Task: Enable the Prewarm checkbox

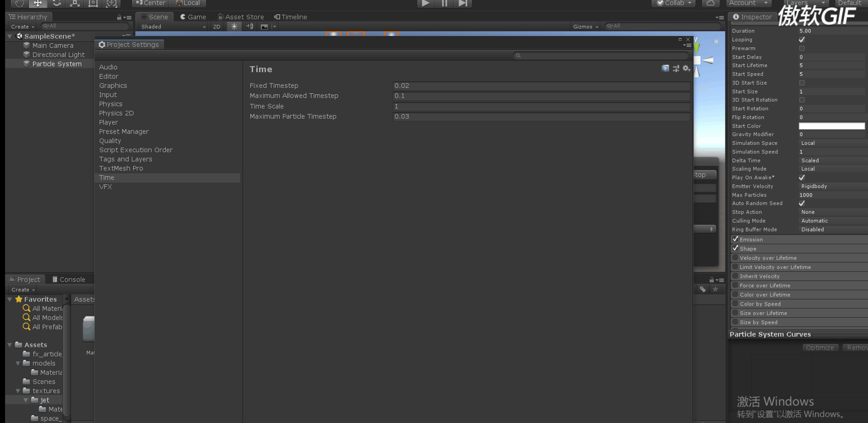Action: coord(802,48)
